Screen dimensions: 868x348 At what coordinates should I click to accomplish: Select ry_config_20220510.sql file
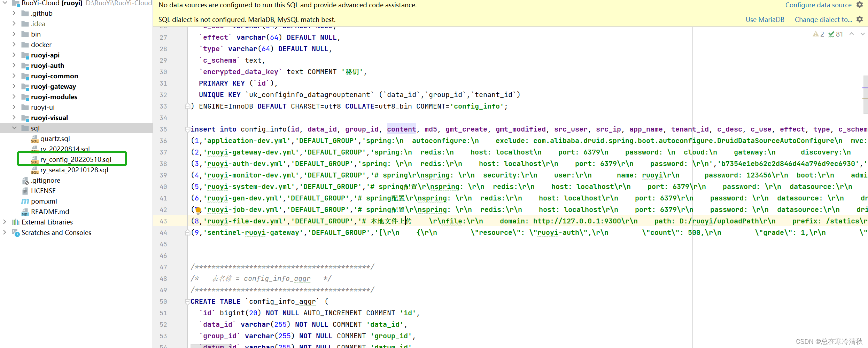(x=76, y=159)
